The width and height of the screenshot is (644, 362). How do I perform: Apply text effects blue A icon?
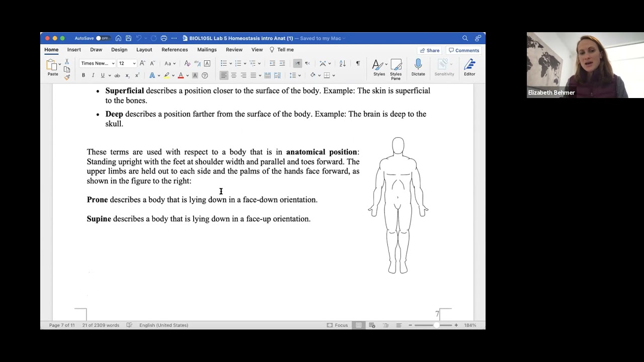click(x=152, y=75)
